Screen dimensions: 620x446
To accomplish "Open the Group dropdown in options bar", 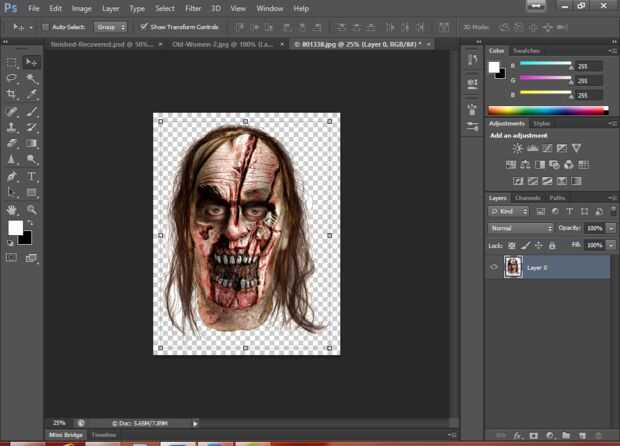I will coord(110,27).
